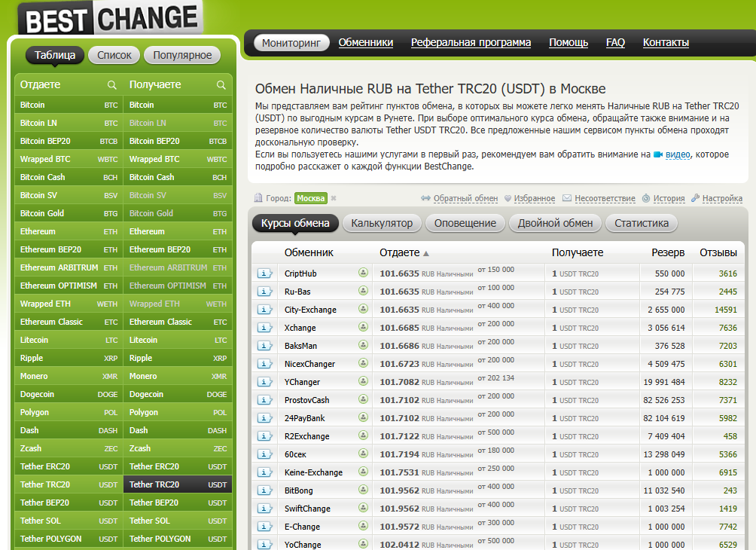The image size is (756, 550).
Task: Open История link
Action: [669, 198]
